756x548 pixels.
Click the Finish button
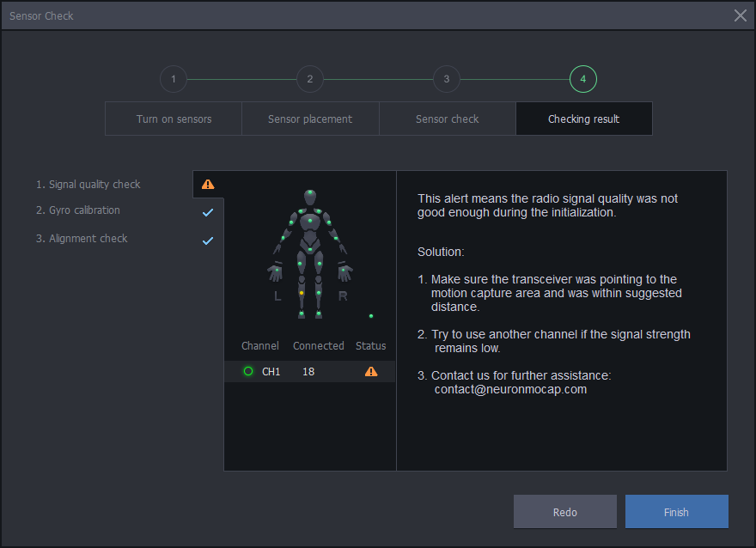click(x=676, y=512)
